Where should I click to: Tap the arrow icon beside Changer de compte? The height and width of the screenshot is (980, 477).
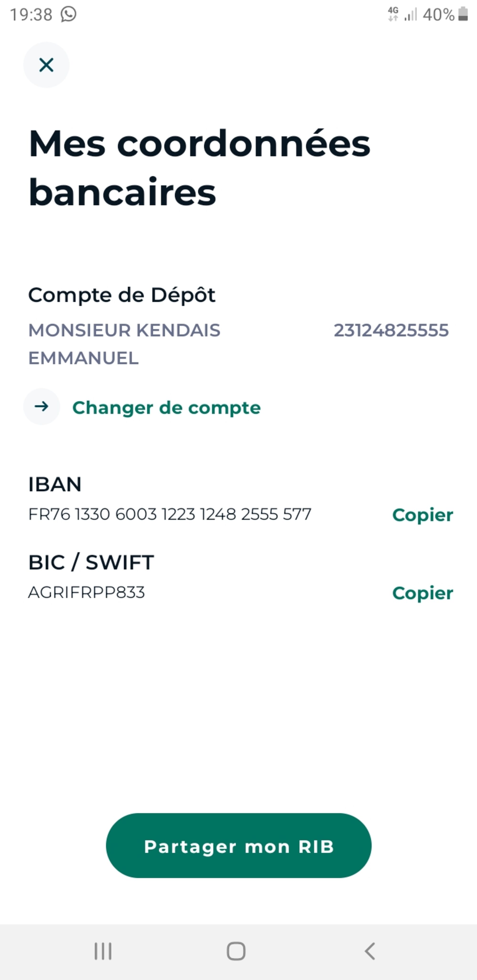click(42, 407)
